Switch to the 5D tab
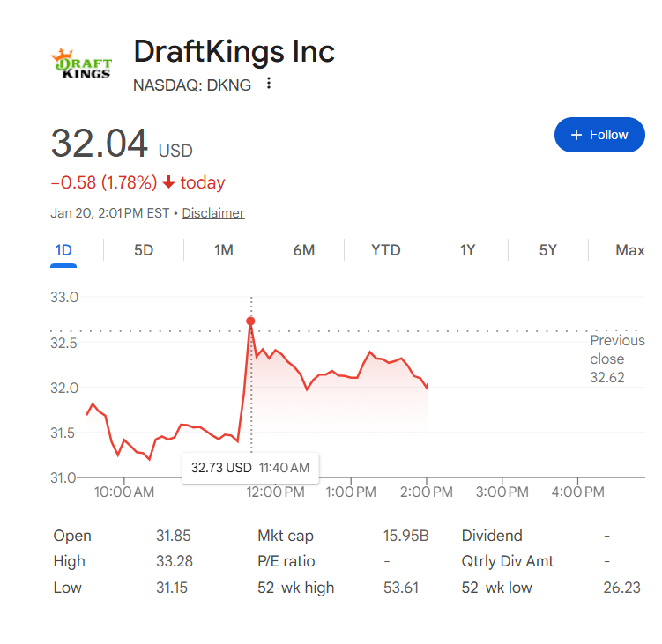662x644 pixels. [144, 250]
